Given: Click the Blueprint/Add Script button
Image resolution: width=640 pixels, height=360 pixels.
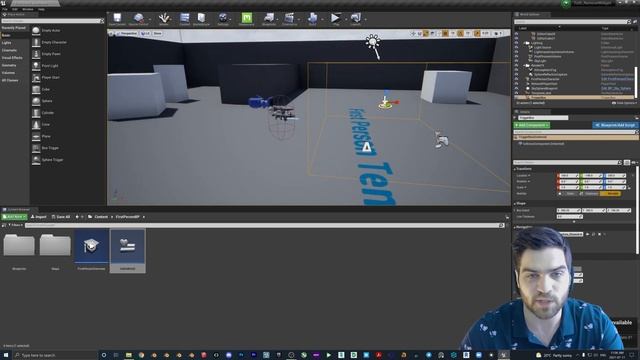Looking at the screenshot, I should [615, 125].
